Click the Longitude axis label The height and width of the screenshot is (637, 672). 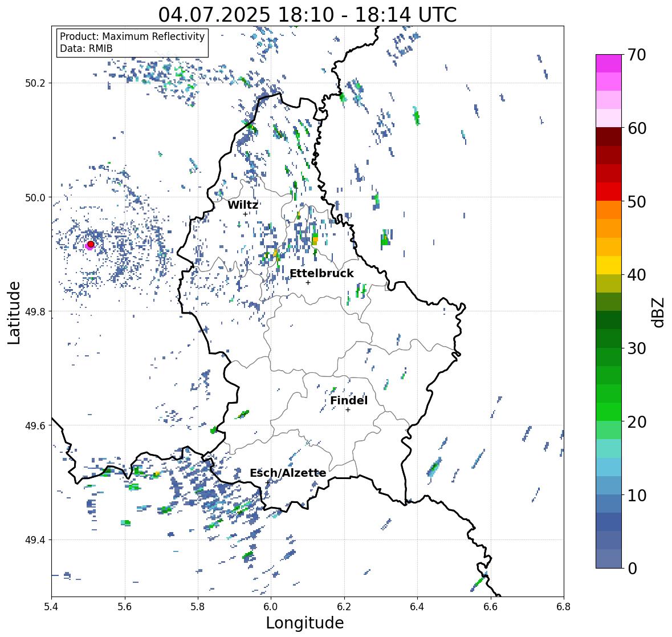[x=305, y=623]
